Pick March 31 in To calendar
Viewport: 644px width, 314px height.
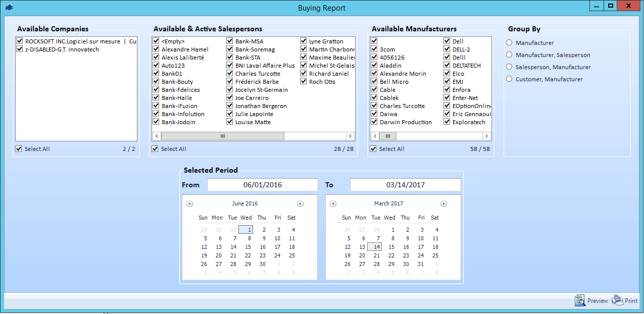[420, 264]
